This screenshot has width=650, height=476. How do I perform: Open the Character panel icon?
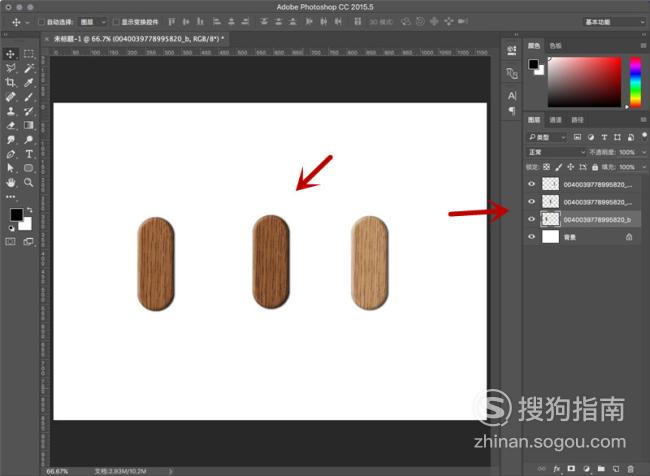512,96
